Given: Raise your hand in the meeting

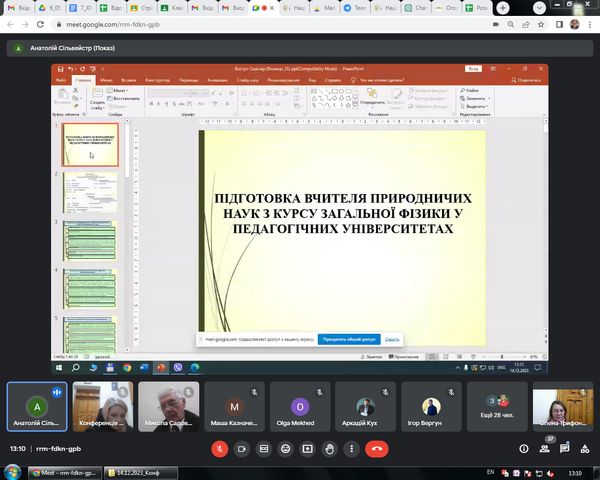Looking at the screenshot, I should point(330,449).
